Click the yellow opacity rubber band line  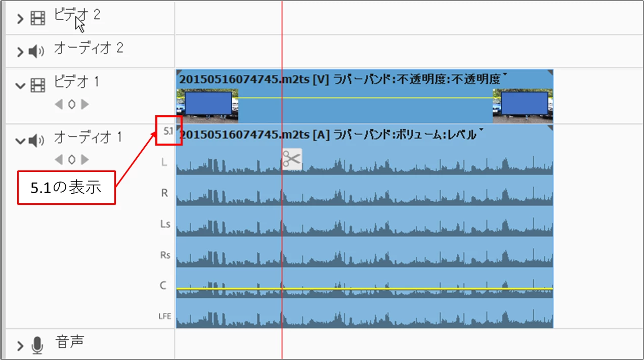365,98
